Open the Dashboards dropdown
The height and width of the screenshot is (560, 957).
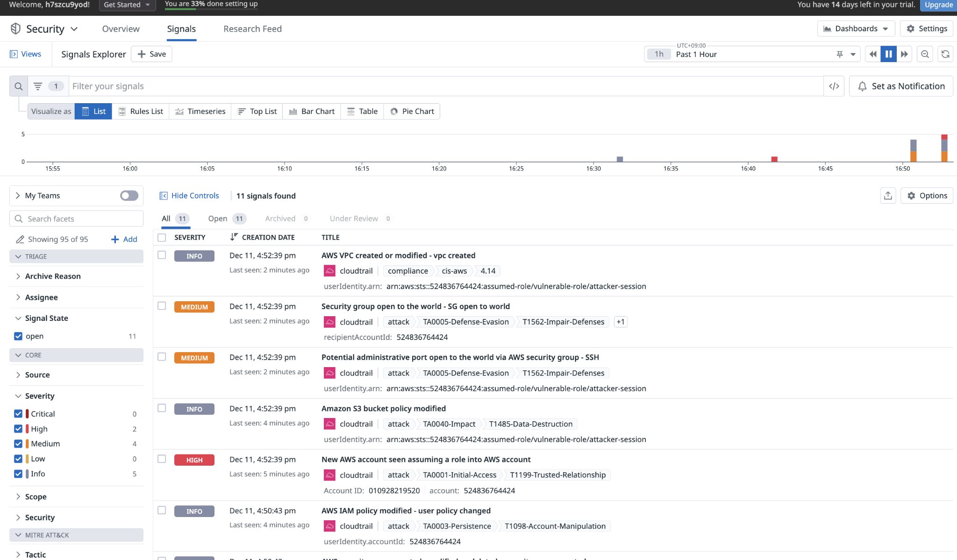[856, 28]
